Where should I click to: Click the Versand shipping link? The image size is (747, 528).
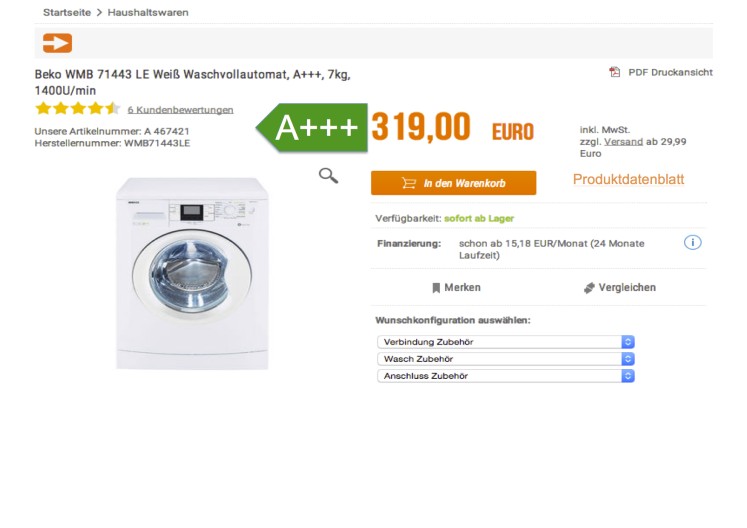click(623, 142)
